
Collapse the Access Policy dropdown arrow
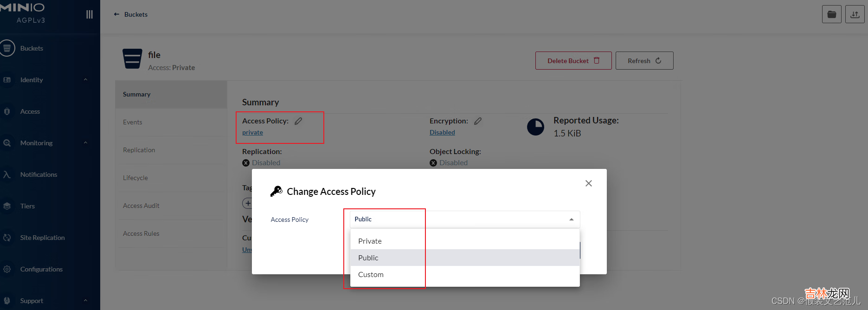click(x=571, y=220)
